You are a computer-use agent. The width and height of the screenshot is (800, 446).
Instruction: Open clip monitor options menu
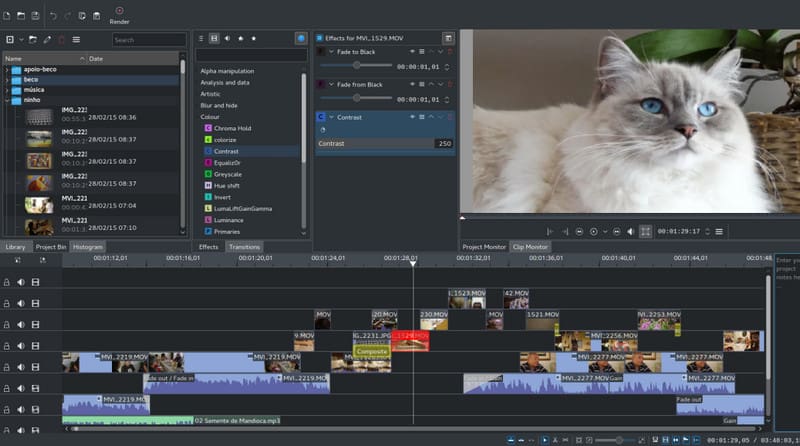coord(719,232)
